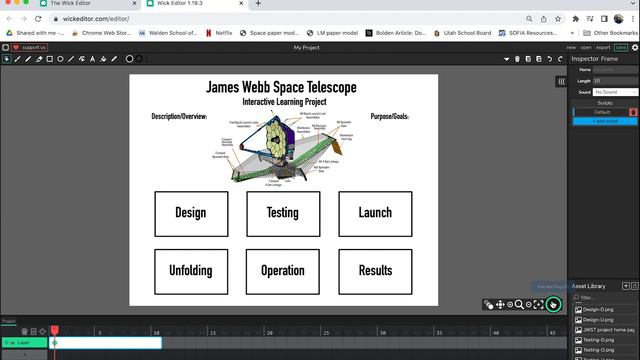Select the JWST project home page asset
Screen dimensions: 640x360
pos(605,330)
